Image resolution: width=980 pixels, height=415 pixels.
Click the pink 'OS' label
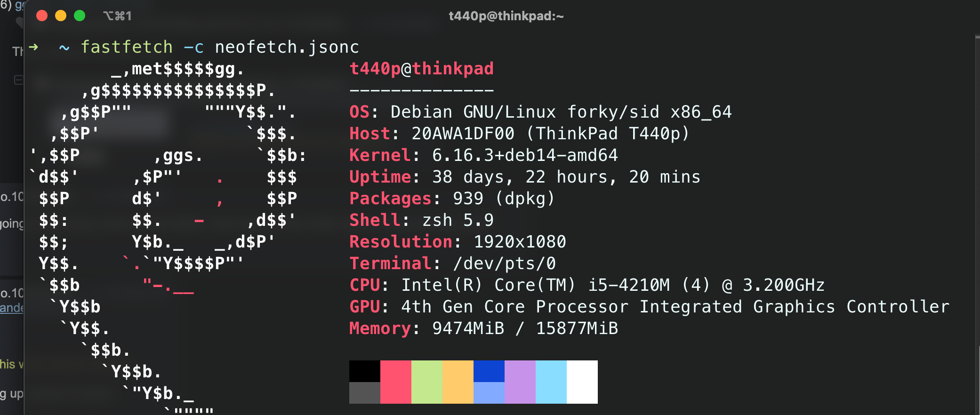(x=359, y=112)
